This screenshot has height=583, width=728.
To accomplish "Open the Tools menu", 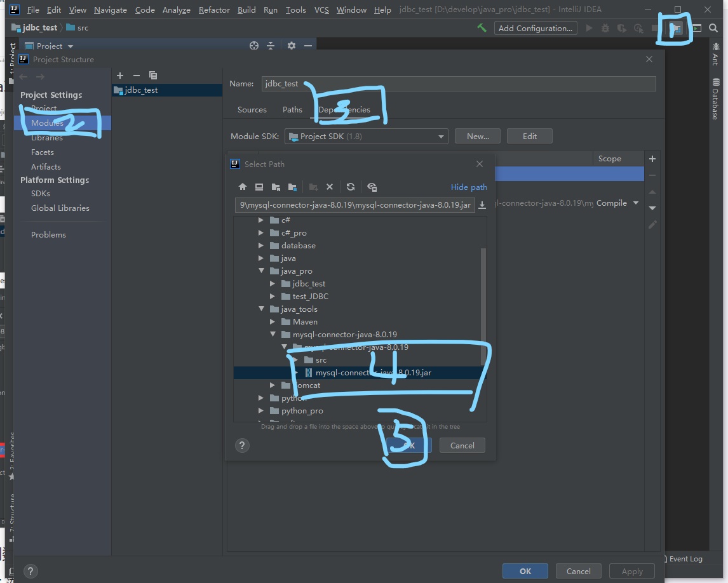I will tap(296, 10).
